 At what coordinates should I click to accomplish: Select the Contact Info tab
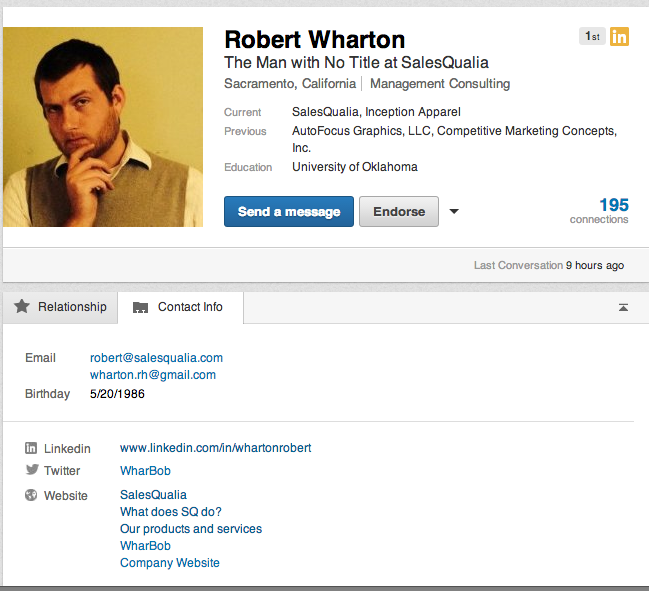coord(180,307)
